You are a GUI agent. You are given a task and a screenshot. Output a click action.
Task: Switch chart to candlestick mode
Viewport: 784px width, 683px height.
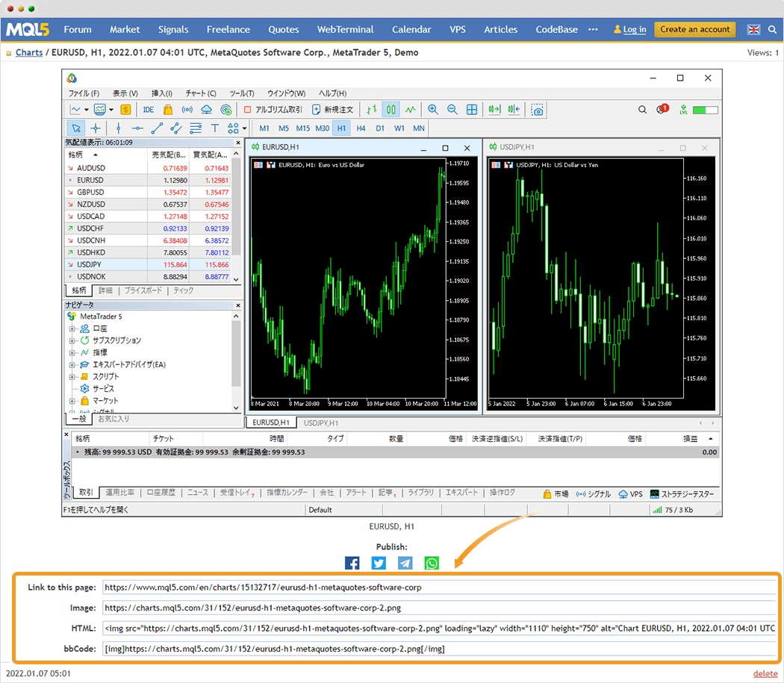(x=391, y=110)
